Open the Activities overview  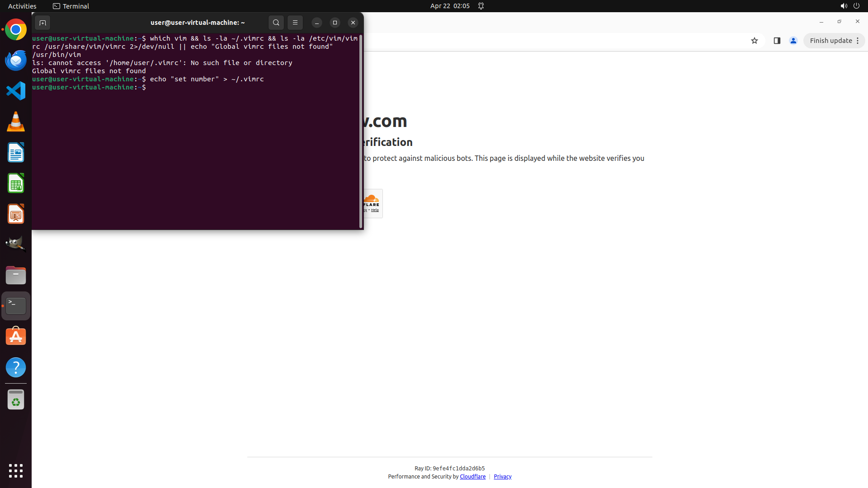22,6
